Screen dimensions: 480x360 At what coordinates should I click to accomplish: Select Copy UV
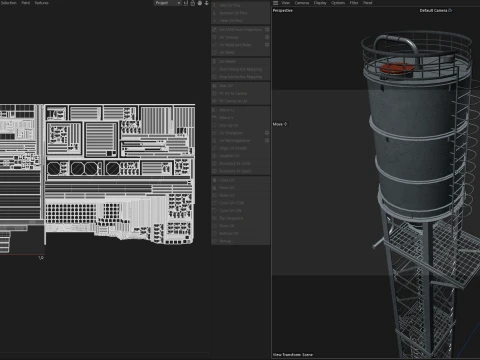pyautogui.click(x=240, y=180)
